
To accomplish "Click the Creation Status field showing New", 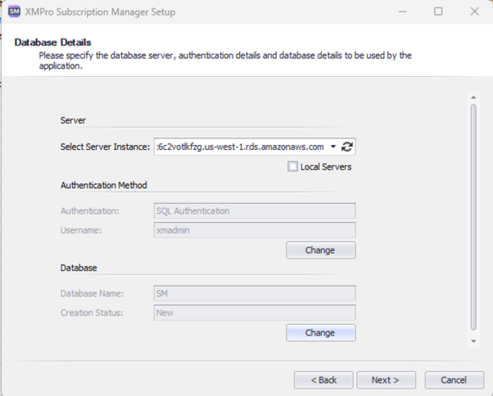I will coord(255,313).
